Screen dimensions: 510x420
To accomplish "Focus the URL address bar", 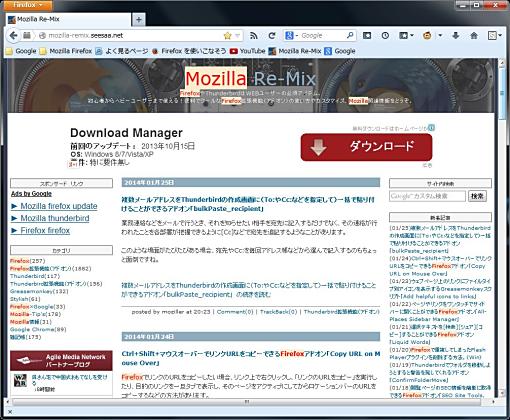I will pyautogui.click(x=133, y=36).
